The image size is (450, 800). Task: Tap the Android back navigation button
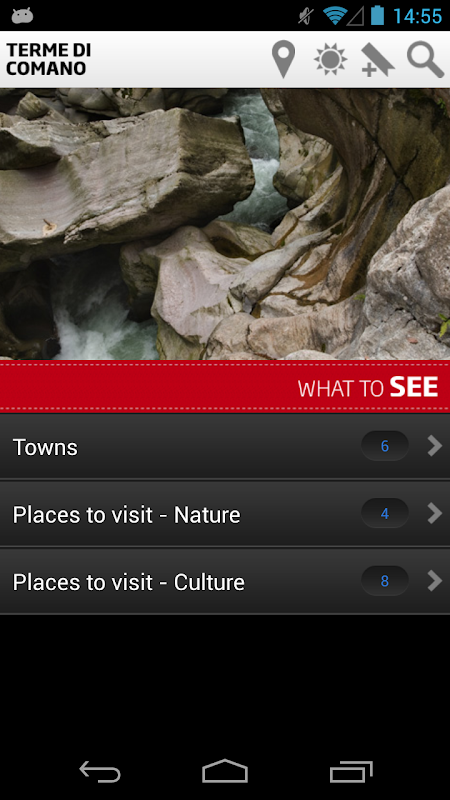coord(100,771)
